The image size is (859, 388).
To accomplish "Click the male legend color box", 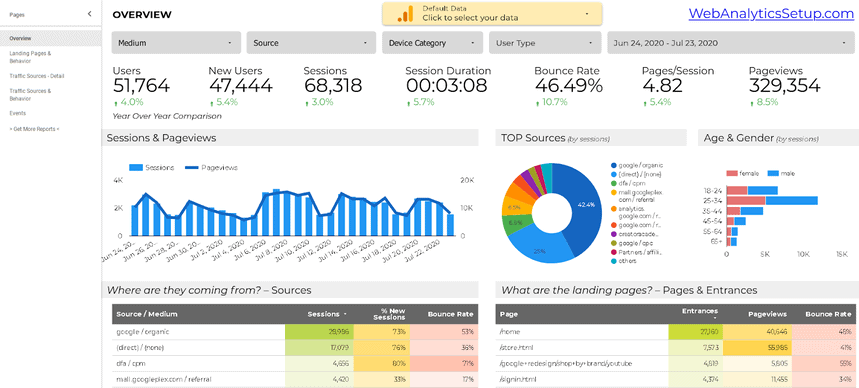I will (x=773, y=173).
